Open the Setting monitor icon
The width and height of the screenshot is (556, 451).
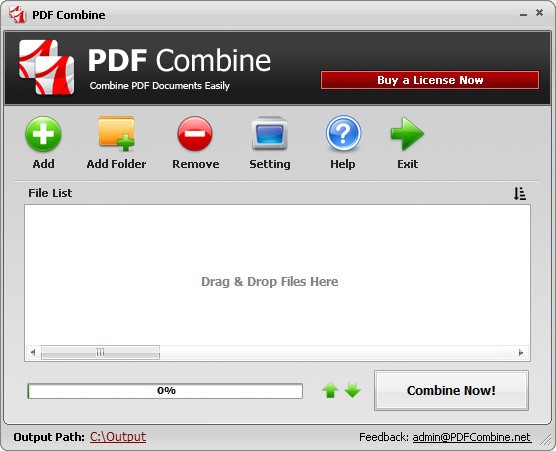pos(269,133)
